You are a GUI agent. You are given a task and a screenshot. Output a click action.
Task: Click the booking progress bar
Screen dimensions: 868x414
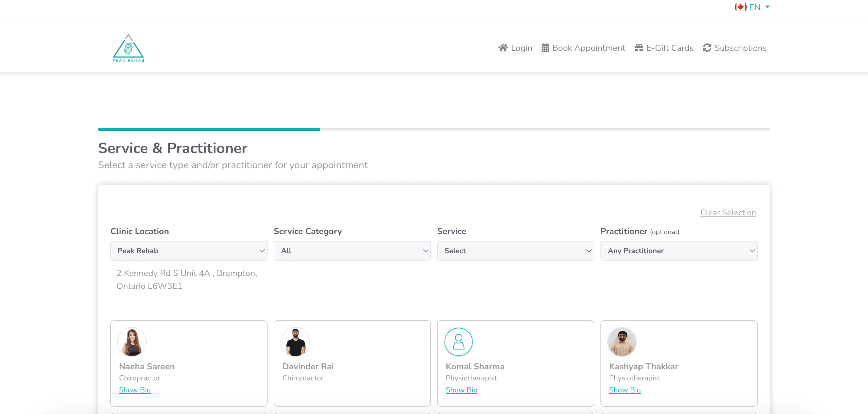pyautogui.click(x=434, y=129)
